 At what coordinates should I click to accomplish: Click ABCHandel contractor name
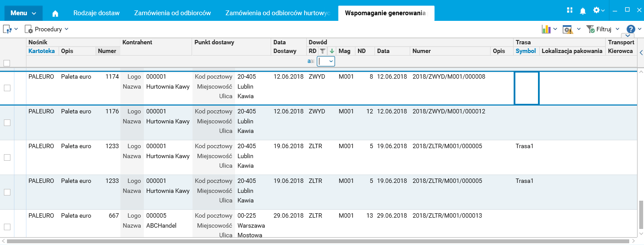pyautogui.click(x=161, y=225)
